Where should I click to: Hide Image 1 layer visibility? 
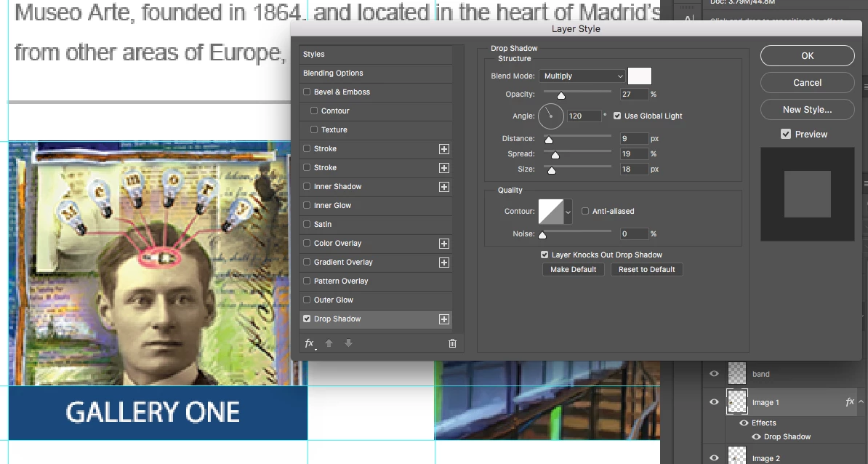[x=714, y=402]
